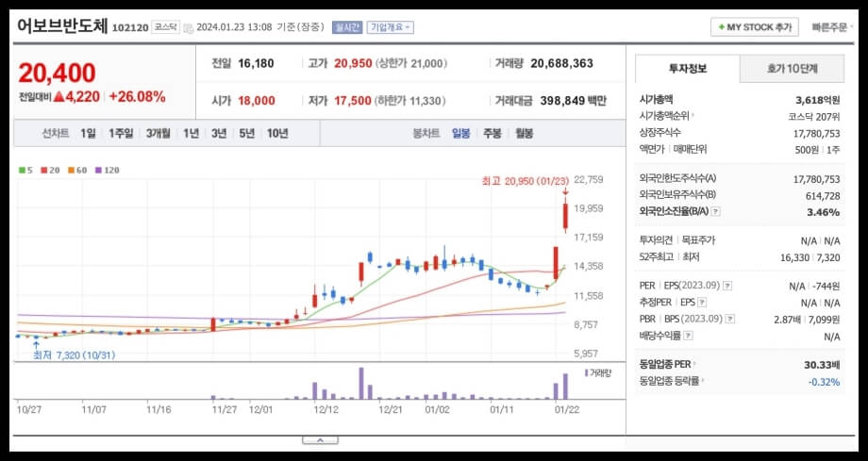This screenshot has width=868, height=461.
Task: Click the 거래량 value 20,688,363
Action: (562, 64)
